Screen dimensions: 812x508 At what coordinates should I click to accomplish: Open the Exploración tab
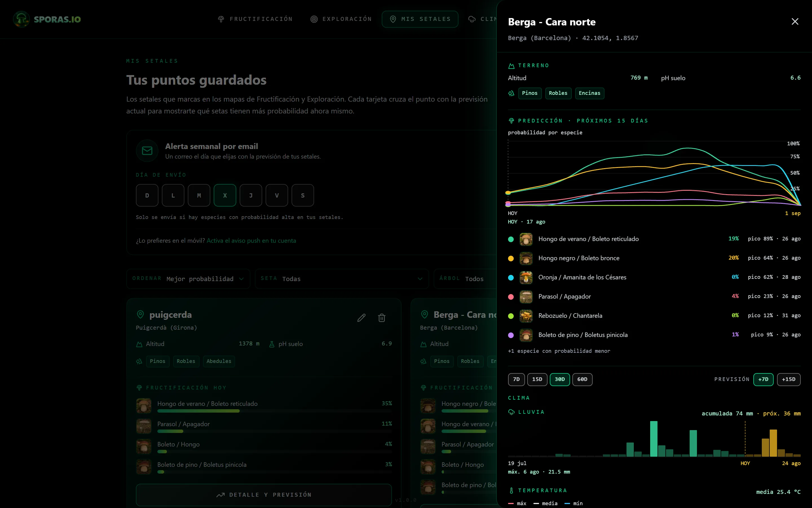click(341, 19)
